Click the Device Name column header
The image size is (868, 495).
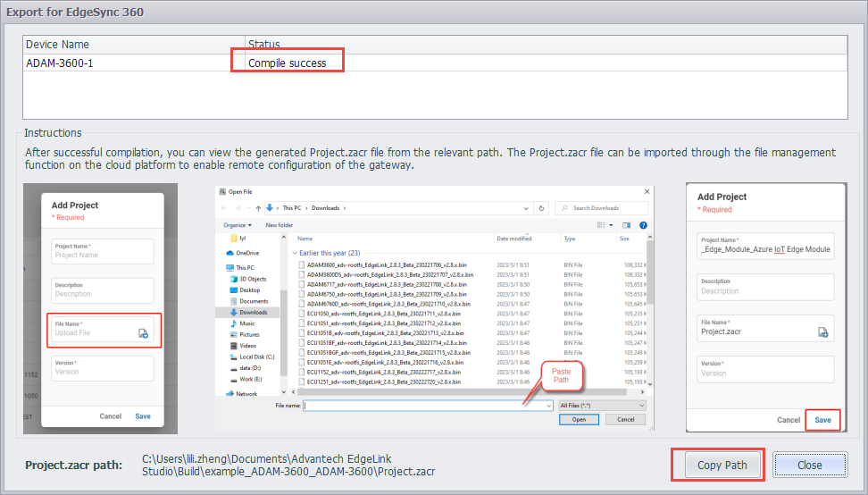[134, 44]
